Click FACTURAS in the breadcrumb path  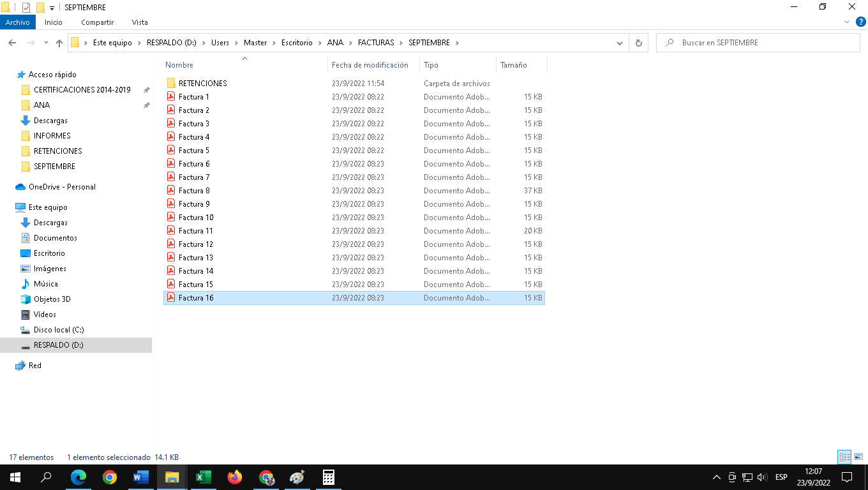375,43
